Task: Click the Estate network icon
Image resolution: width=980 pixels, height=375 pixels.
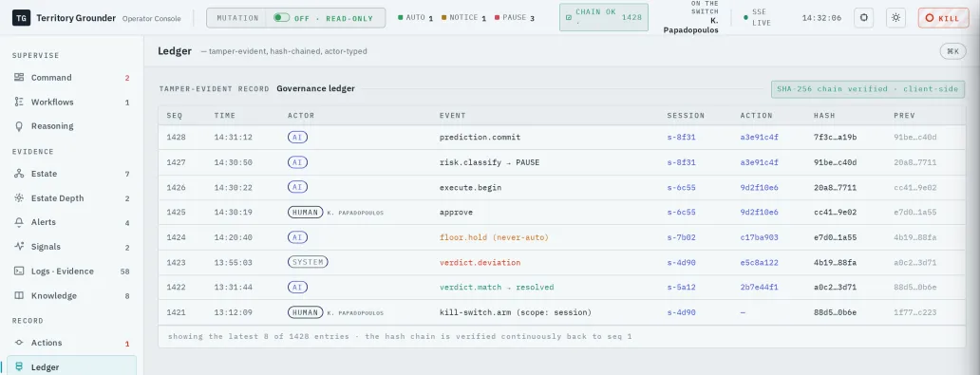Action: coord(19,174)
